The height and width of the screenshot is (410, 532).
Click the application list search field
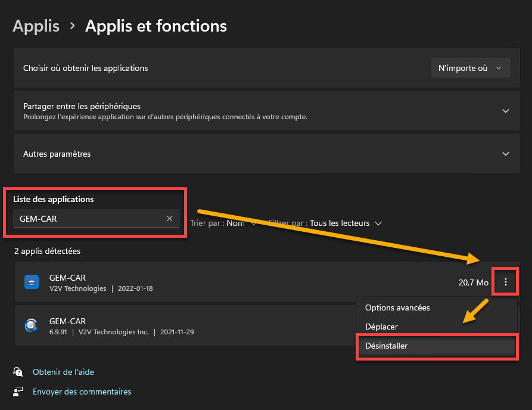(x=97, y=219)
